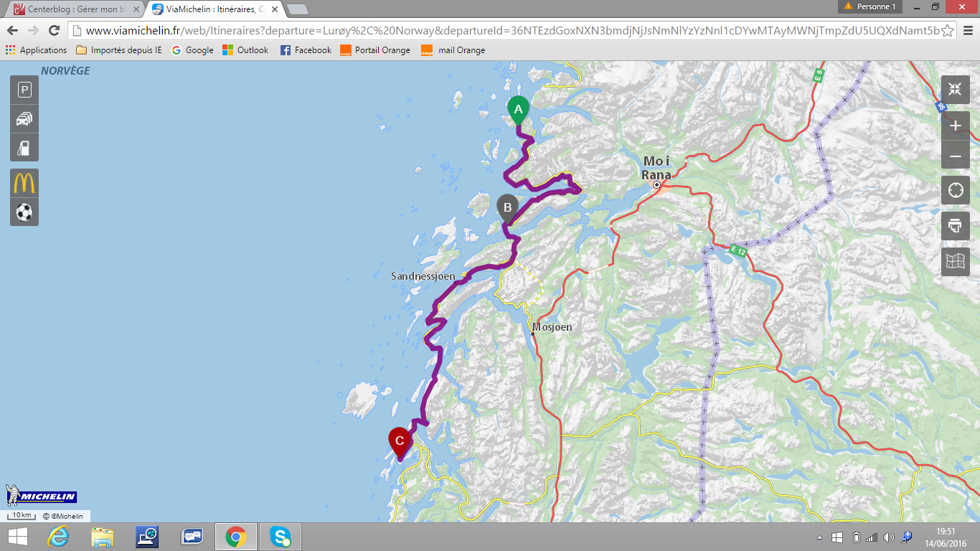Exit fullscreen map with collapse arrows icon
This screenshot has height=551, width=980.
tap(955, 90)
